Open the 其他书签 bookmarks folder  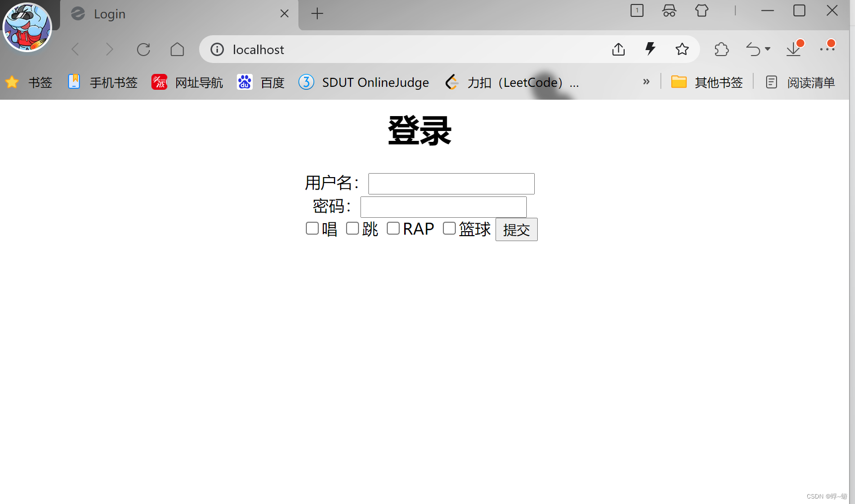click(x=707, y=82)
